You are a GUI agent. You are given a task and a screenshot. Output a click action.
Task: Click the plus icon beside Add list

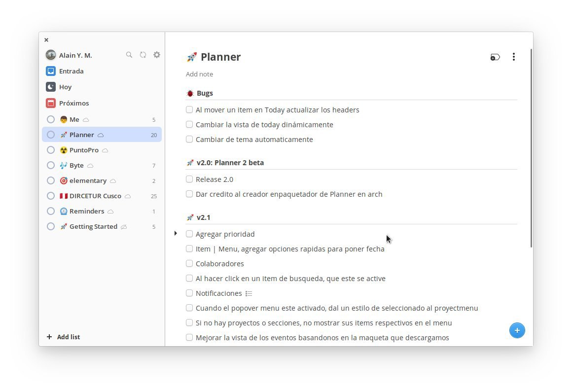coord(49,337)
